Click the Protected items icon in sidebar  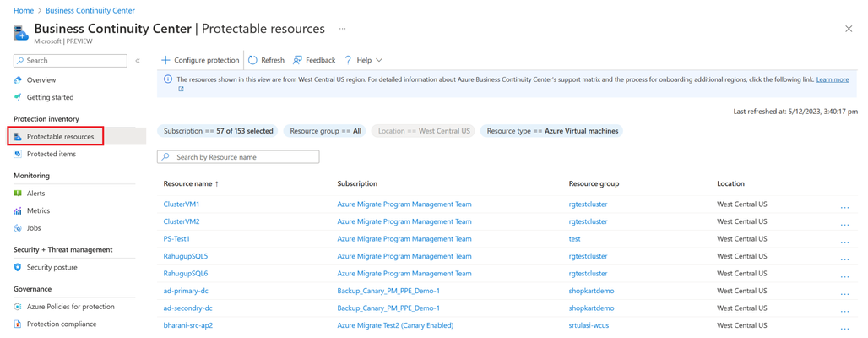point(18,154)
